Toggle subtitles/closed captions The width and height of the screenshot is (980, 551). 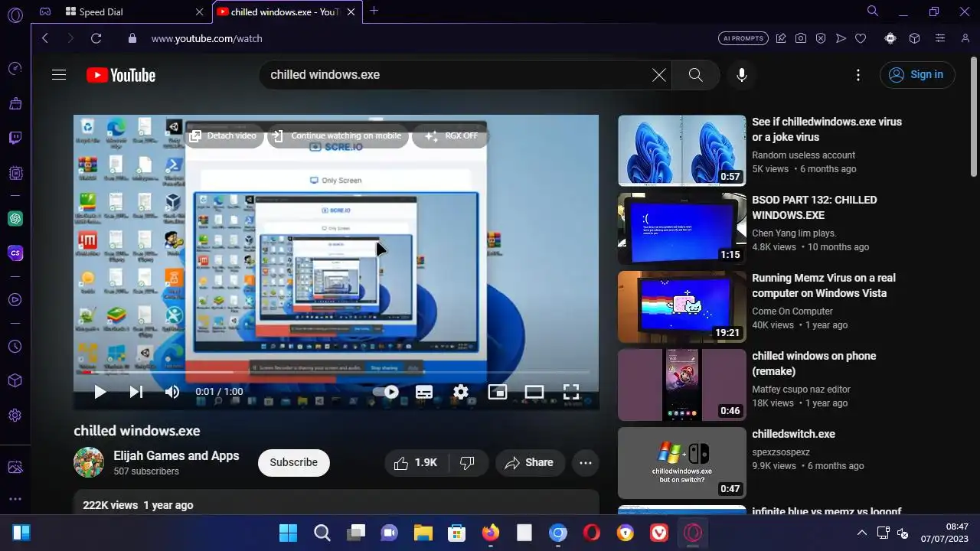tap(424, 392)
